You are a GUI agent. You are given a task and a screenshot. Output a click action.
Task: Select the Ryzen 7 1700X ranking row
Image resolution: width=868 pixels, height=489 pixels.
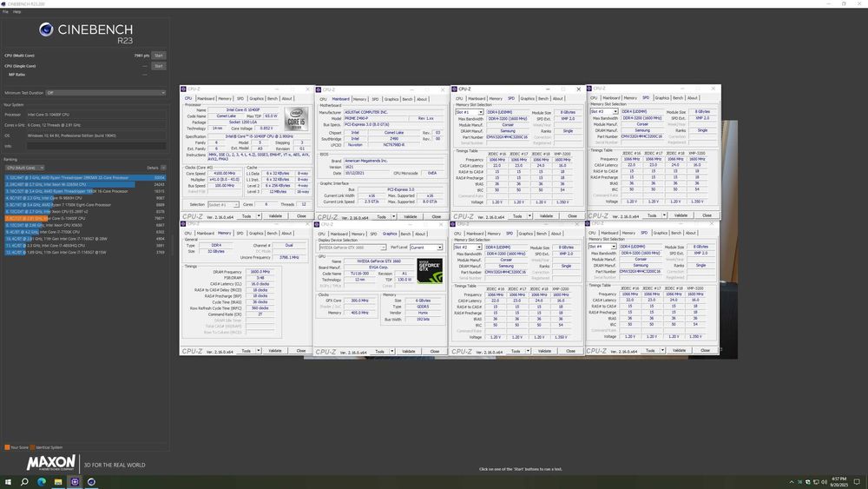[x=85, y=205]
